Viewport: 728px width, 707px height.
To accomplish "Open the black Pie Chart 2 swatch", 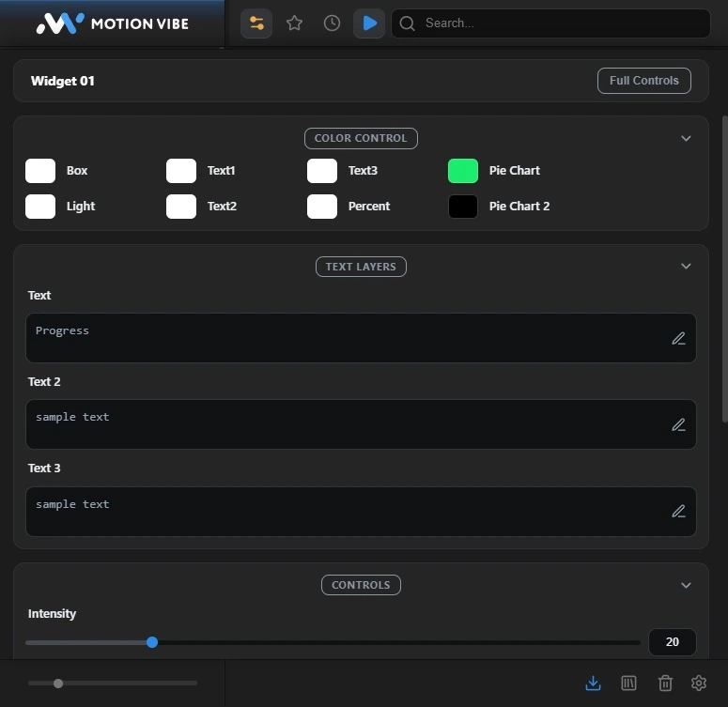I will (463, 207).
